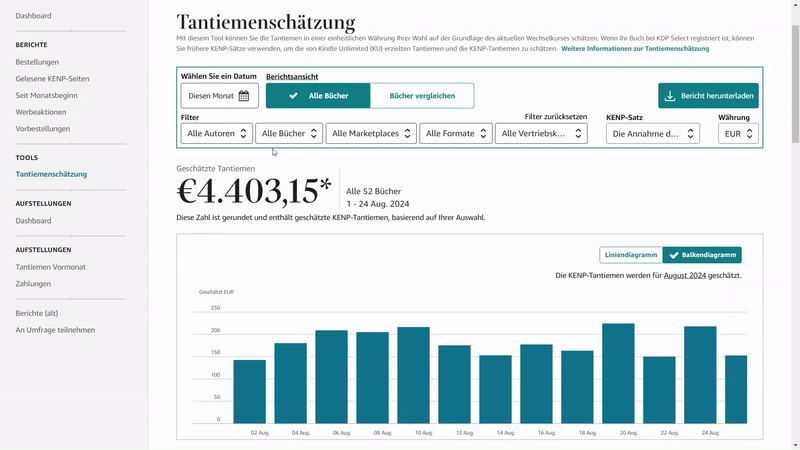
Task: Click the download icon on Bericht herunterladen
Action: [670, 96]
